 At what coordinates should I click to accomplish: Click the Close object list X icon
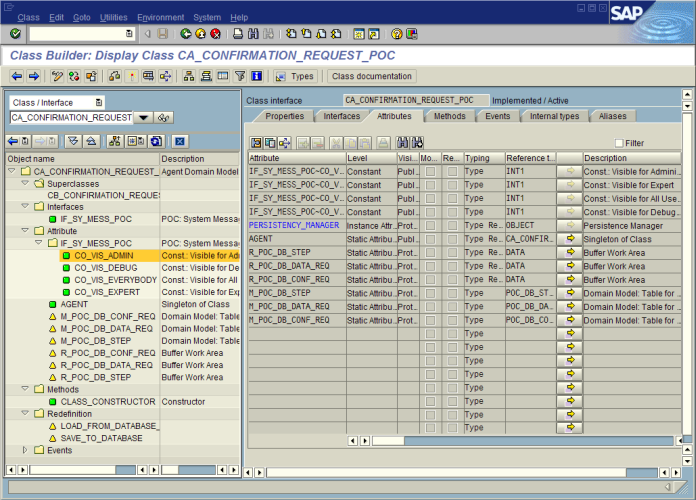[180, 141]
